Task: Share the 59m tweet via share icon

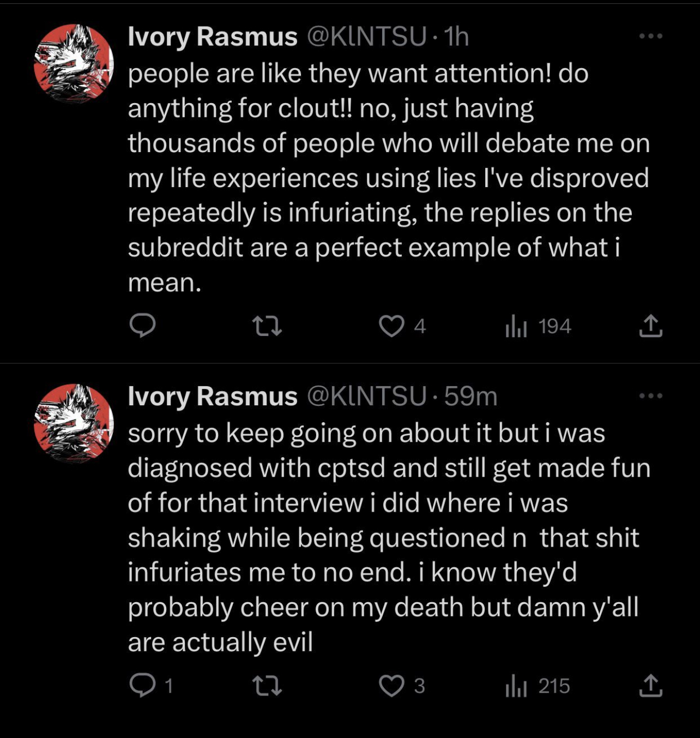Action: pos(650,686)
